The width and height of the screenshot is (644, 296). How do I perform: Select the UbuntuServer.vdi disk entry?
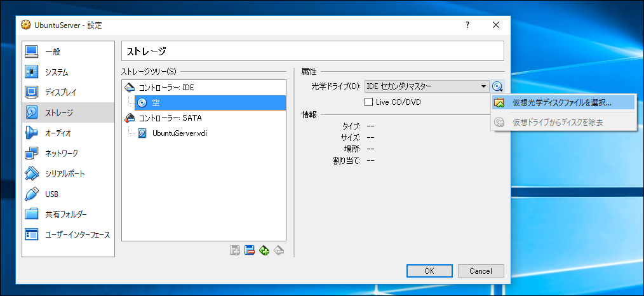179,133
